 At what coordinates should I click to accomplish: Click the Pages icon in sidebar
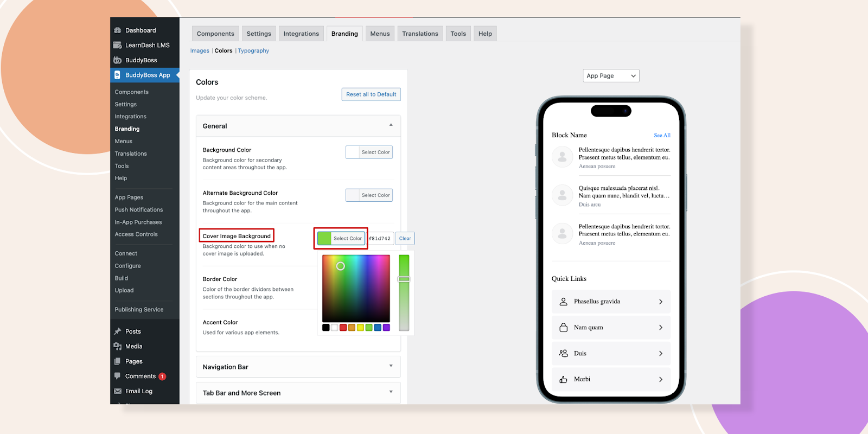point(118,361)
